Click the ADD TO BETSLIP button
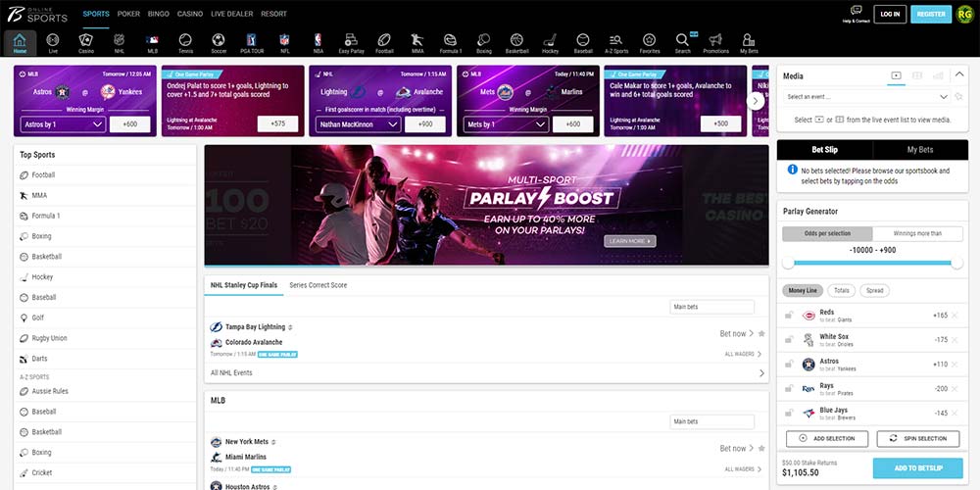This screenshot has height=490, width=980. 917,468
